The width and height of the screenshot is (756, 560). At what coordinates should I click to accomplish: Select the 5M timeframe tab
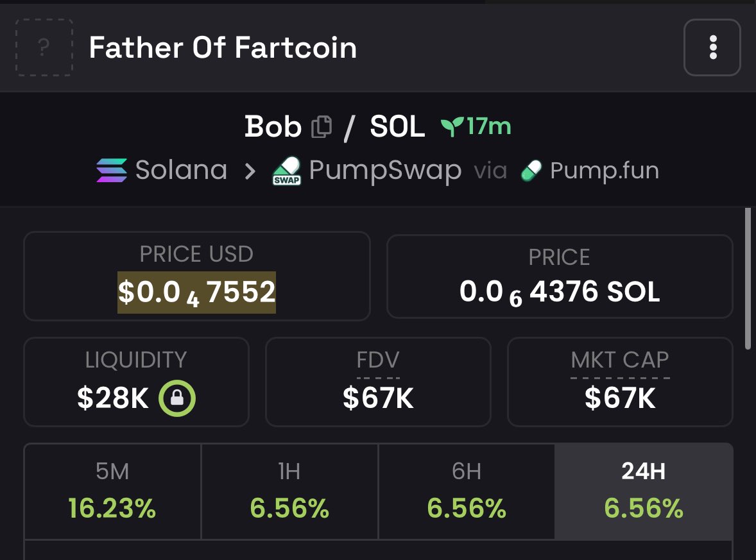coord(112,491)
